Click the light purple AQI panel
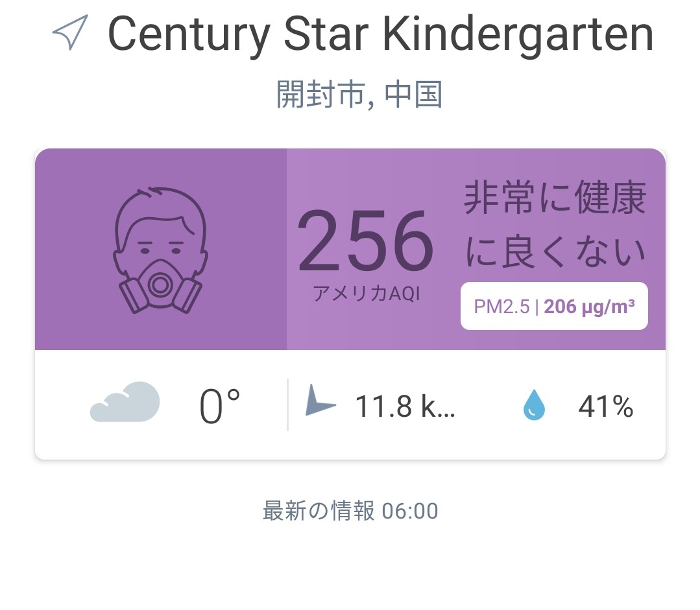 (476, 249)
